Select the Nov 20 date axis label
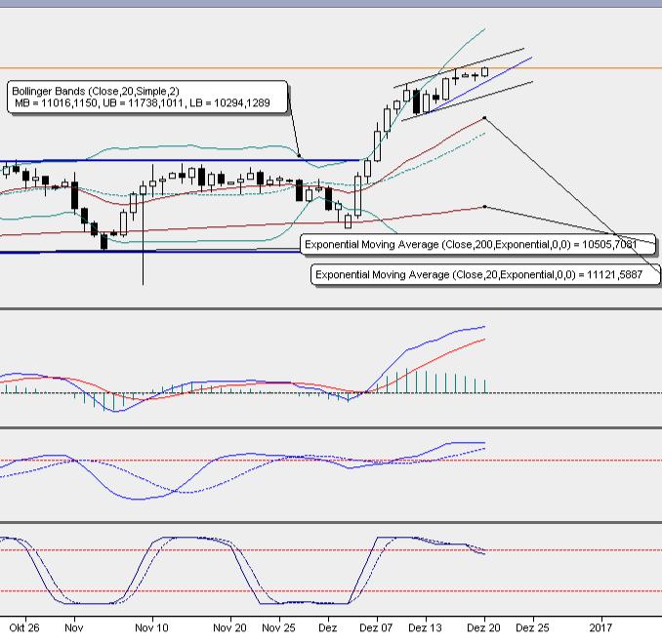 click(229, 628)
